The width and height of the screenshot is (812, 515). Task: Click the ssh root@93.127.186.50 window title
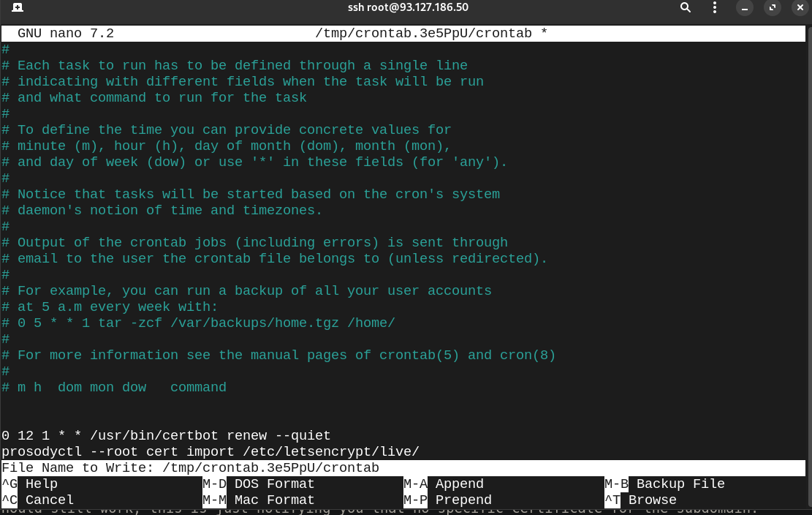coord(408,7)
